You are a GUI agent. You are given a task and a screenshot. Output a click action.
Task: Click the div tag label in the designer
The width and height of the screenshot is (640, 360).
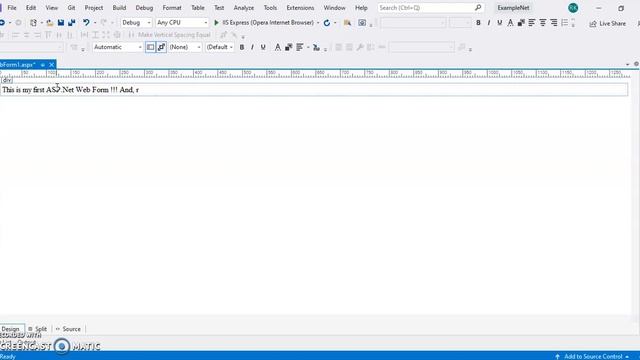[x=7, y=80]
